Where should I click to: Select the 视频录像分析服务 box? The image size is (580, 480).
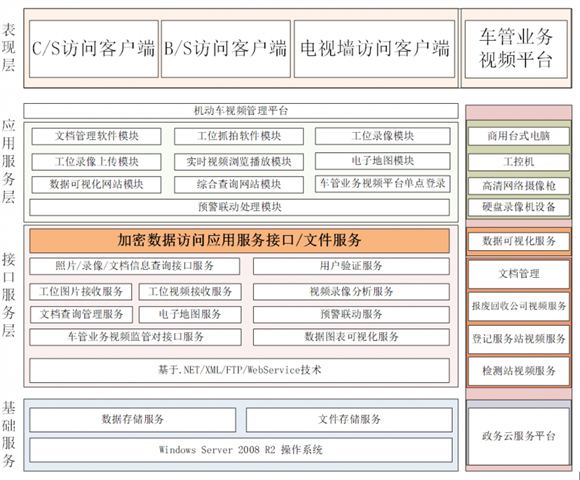click(351, 291)
